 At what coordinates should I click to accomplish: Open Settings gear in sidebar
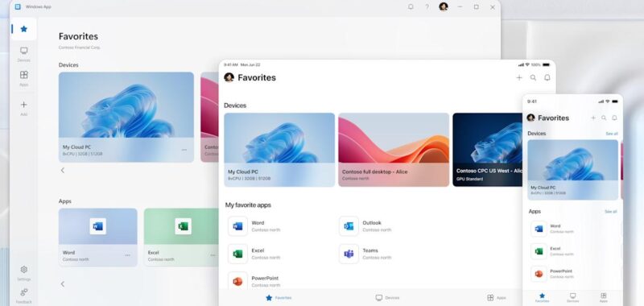(x=24, y=273)
